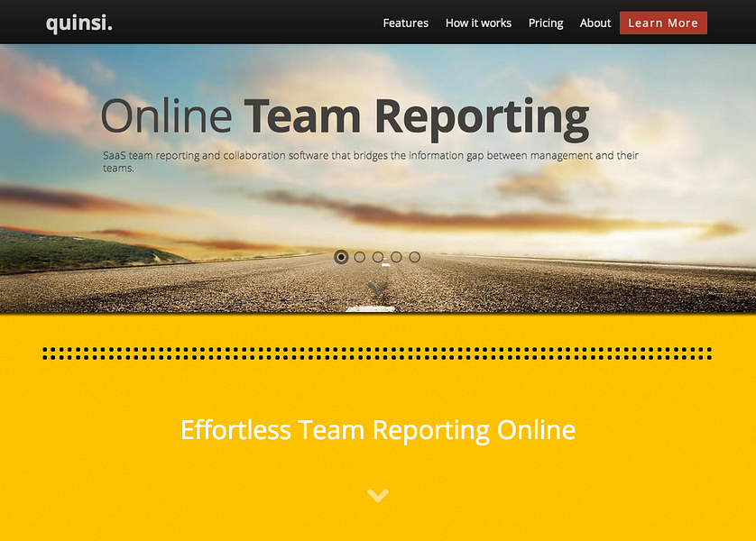Image resolution: width=756 pixels, height=541 pixels.
Task: Click the down chevron in yellow section
Action: [377, 495]
